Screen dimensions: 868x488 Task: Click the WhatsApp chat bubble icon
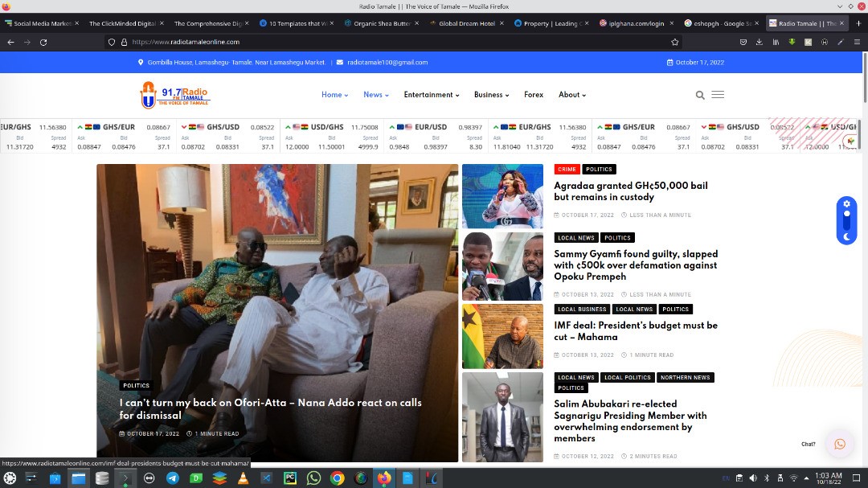[x=840, y=444]
